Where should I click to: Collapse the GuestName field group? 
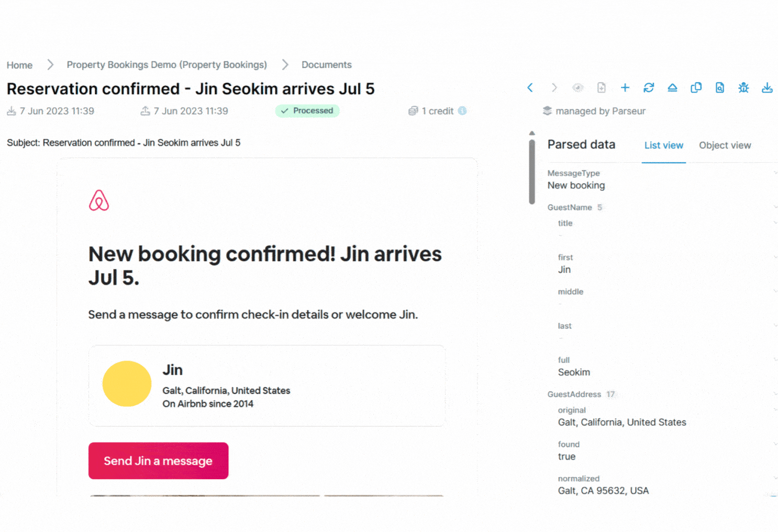point(775,207)
